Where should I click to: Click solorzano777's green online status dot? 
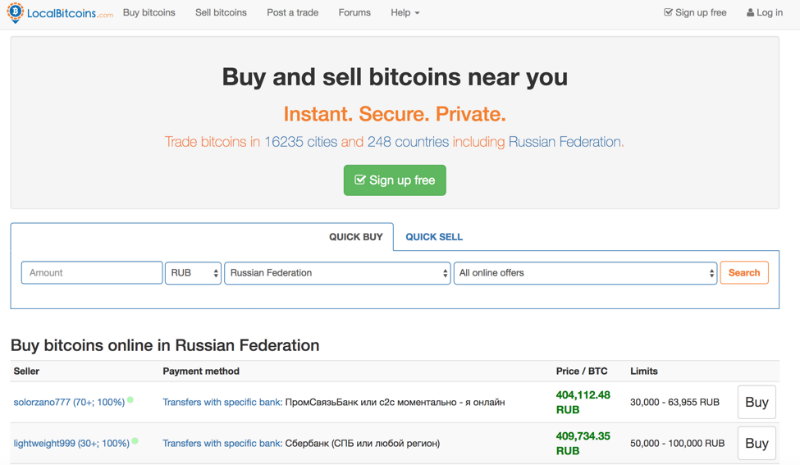[131, 400]
